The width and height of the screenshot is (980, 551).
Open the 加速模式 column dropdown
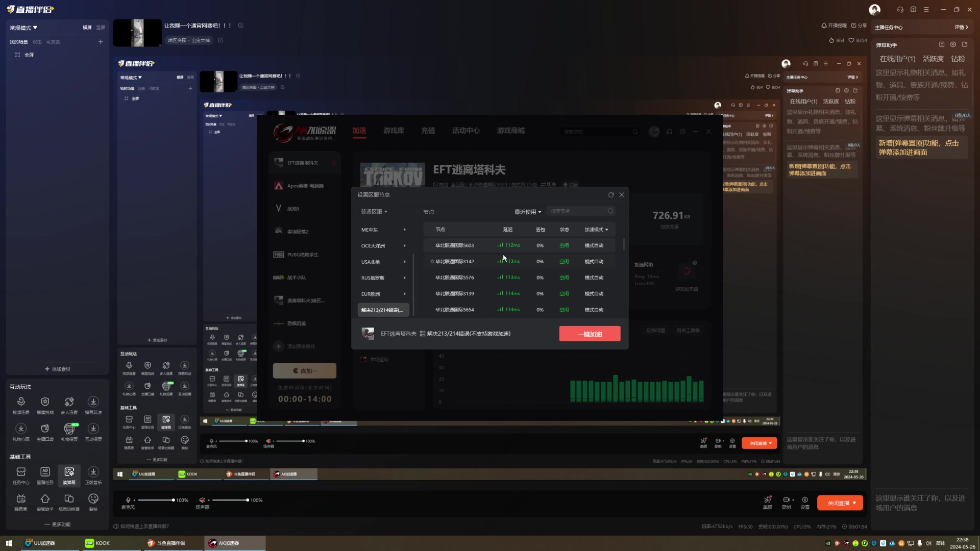(x=596, y=230)
